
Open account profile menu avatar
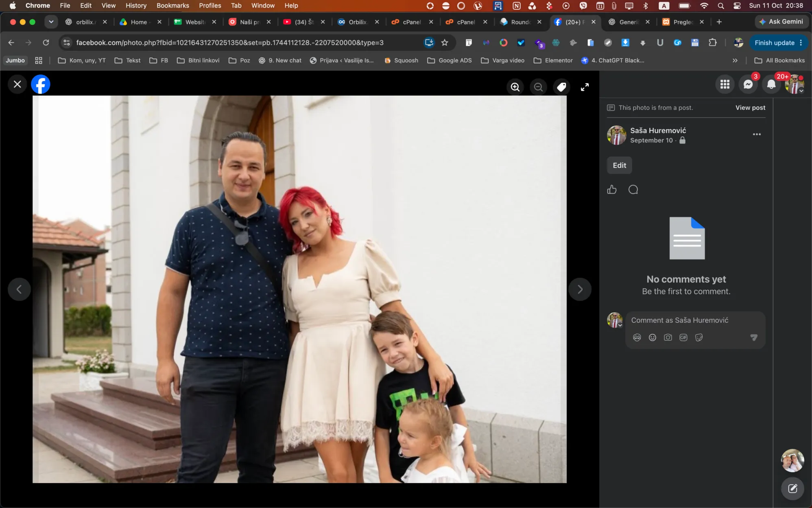pos(795,84)
